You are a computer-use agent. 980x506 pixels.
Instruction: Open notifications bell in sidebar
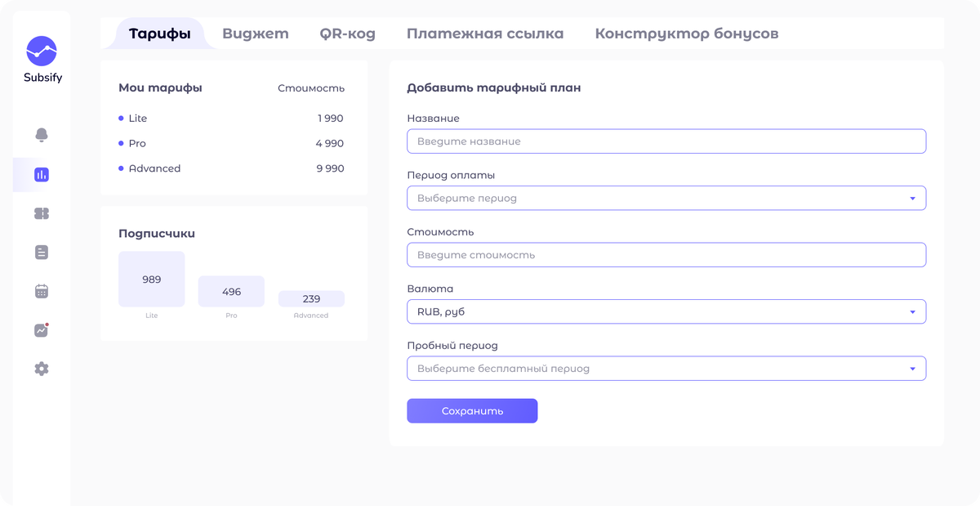[42, 135]
